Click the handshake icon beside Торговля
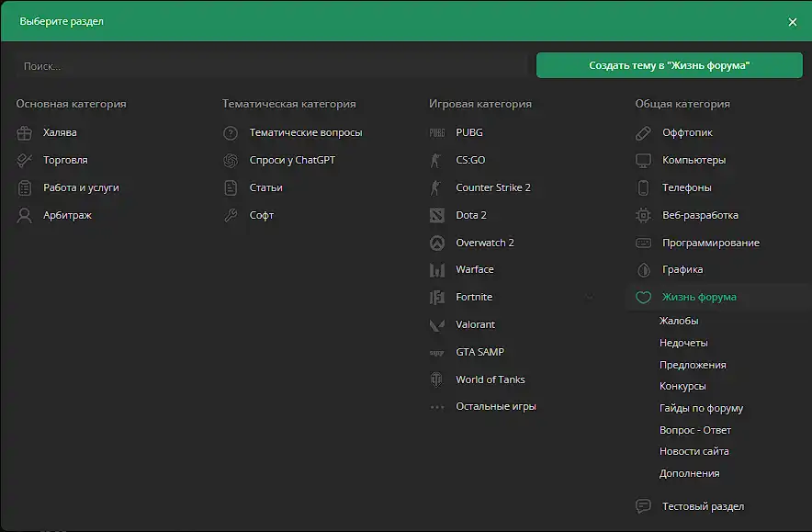This screenshot has height=532, width=812. [24, 161]
